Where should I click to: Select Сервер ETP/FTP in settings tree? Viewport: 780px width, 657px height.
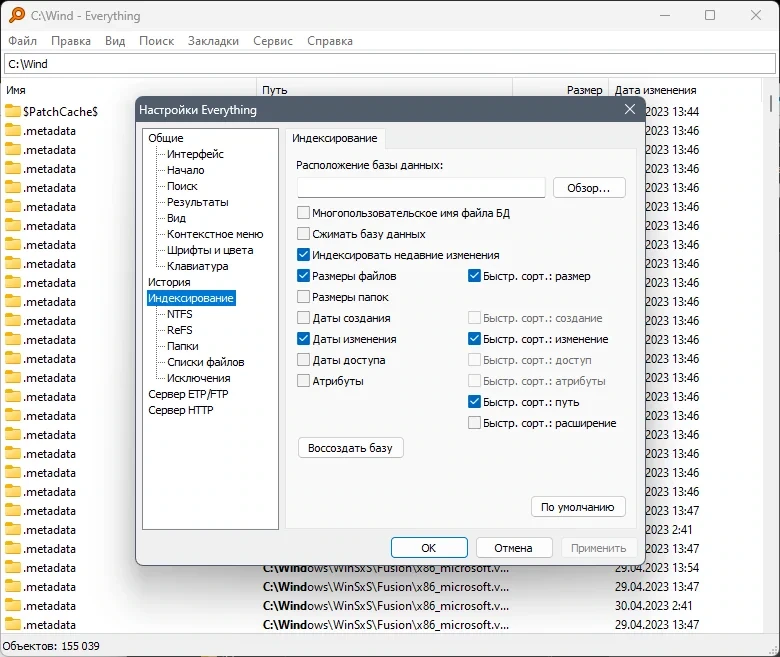[x=188, y=394]
